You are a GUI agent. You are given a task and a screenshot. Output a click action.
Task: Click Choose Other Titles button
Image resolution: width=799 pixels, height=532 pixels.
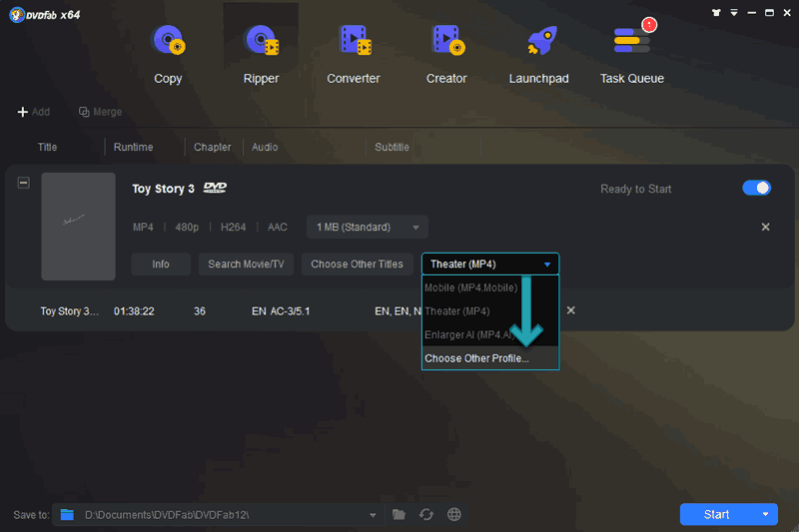coord(358,265)
